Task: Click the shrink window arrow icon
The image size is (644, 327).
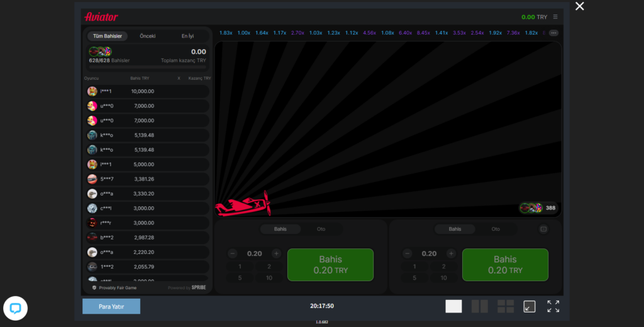Action: [x=530, y=306]
